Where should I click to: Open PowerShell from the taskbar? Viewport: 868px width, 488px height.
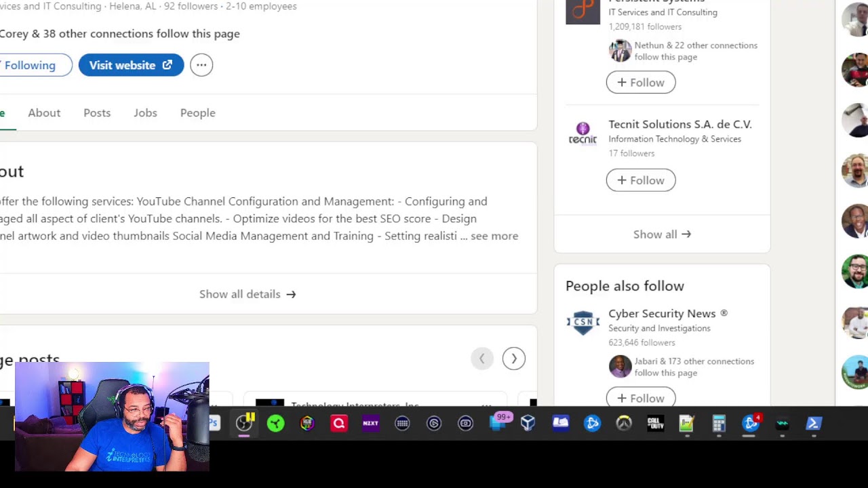(814, 424)
